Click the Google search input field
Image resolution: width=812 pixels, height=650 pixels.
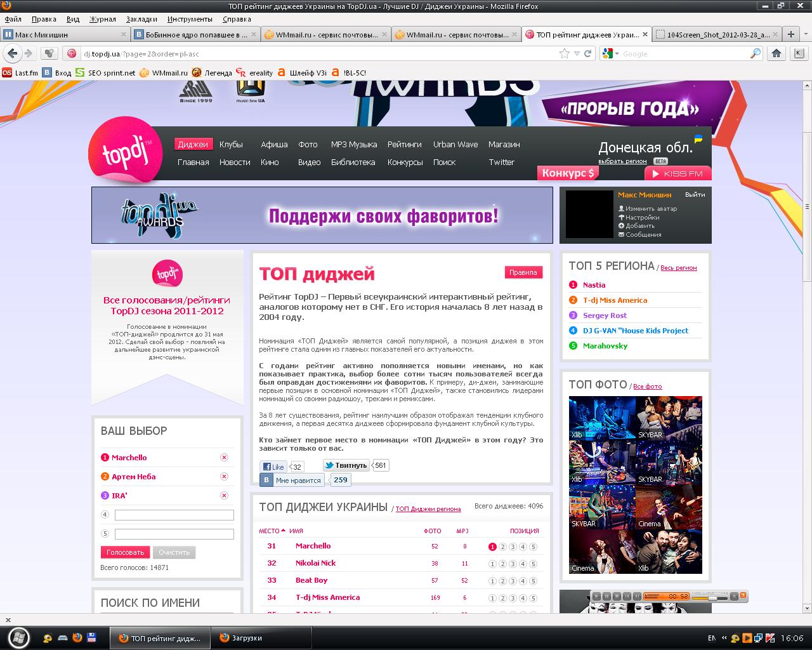tap(684, 54)
